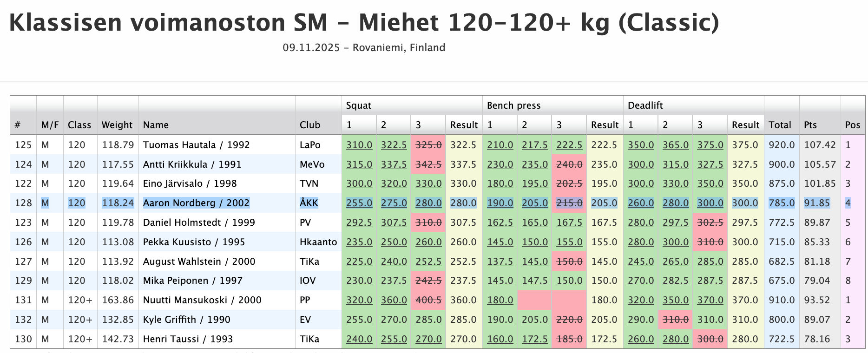Open Antti Kriikkula's failed 342.5 squat attempt
This screenshot has width=868, height=353.
click(428, 164)
